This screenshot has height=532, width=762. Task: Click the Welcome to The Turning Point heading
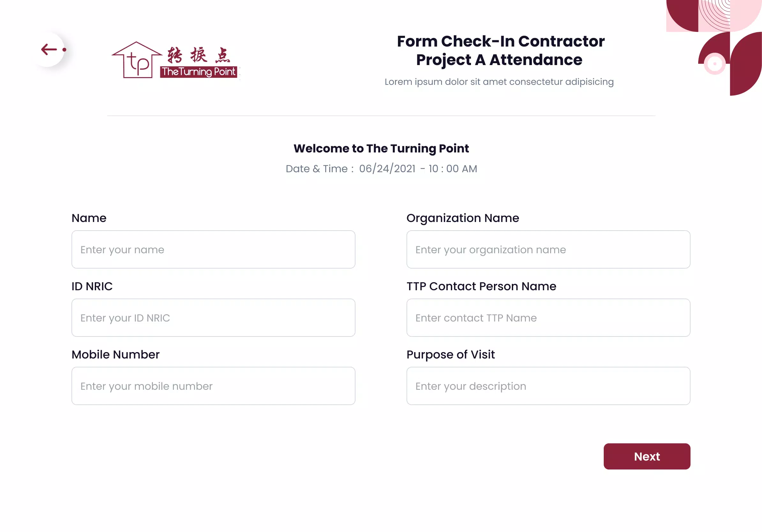point(381,148)
